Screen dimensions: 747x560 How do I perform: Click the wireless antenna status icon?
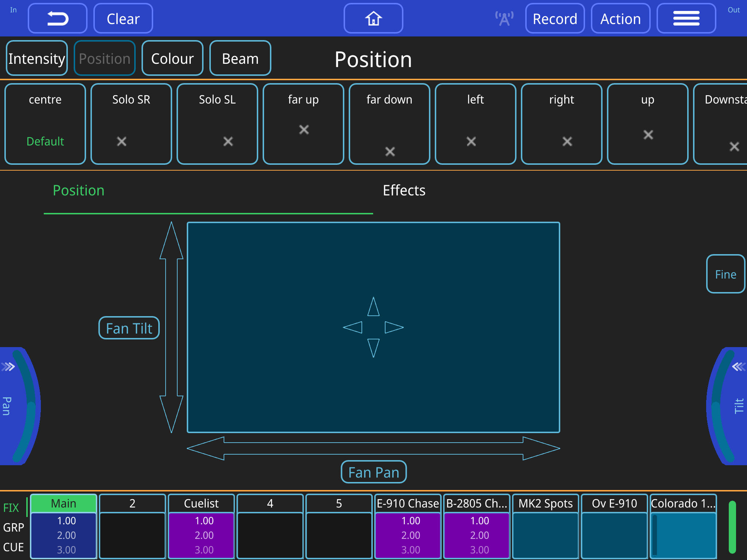pos(504,19)
